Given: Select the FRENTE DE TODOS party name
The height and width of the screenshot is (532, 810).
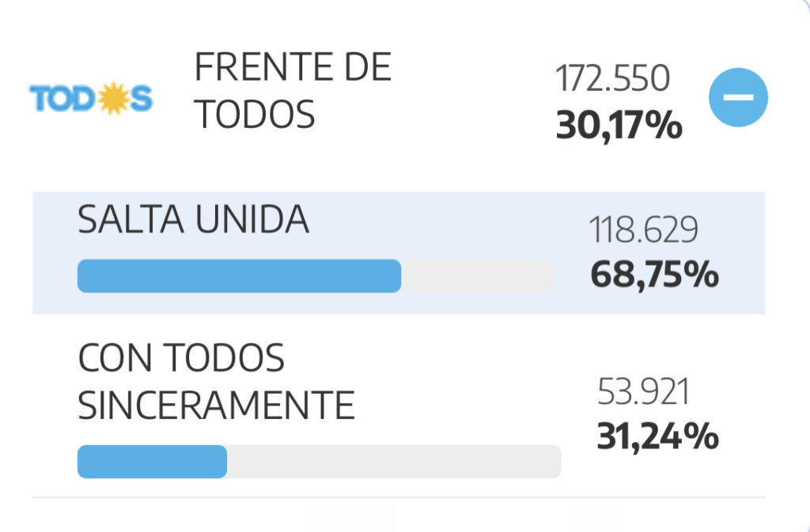Looking at the screenshot, I should click(293, 91).
